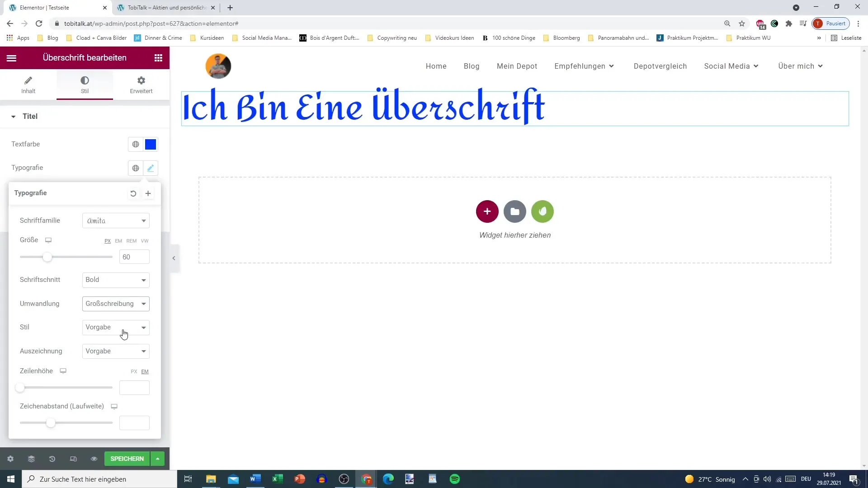The image size is (868, 488).
Task: Select EM unit for Zeilenhöhe
Action: coord(145,371)
